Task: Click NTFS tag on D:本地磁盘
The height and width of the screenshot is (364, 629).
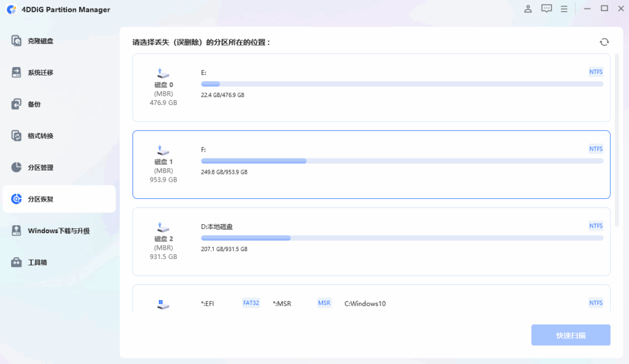Action: (x=596, y=226)
